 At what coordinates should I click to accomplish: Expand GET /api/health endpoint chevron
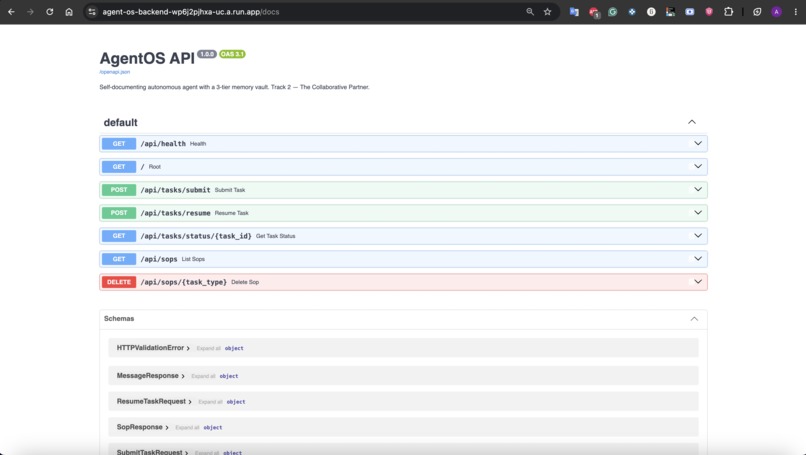pyautogui.click(x=698, y=143)
